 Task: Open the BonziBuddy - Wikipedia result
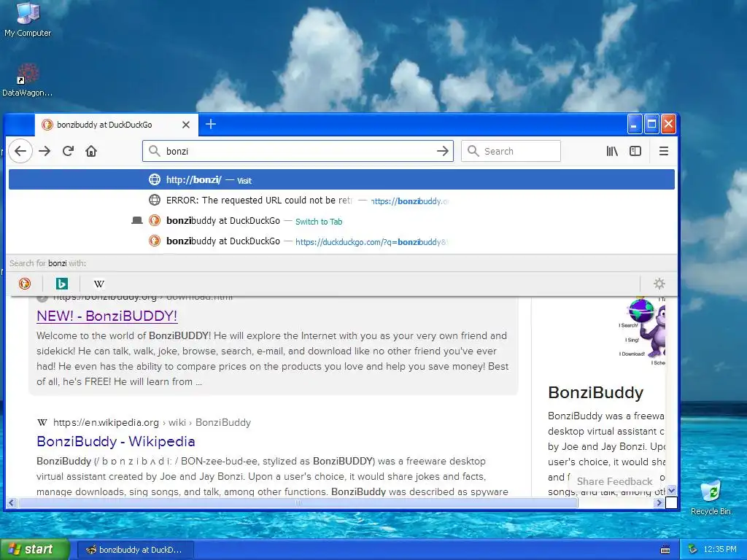click(x=116, y=441)
